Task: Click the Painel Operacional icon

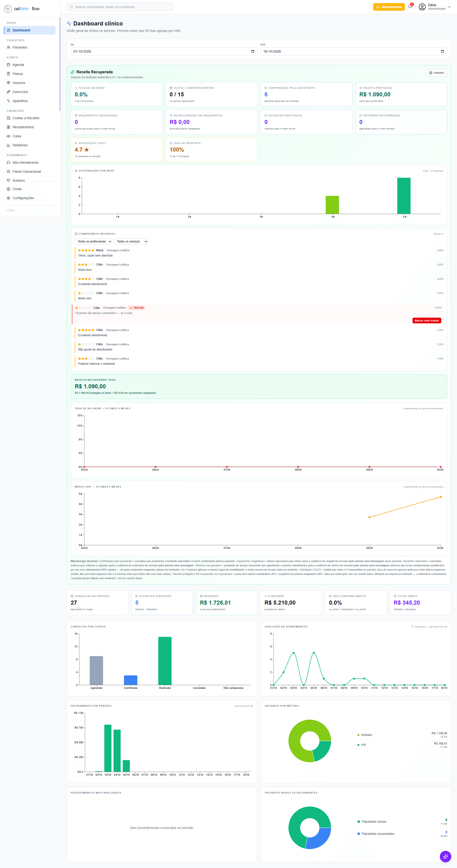Action: point(8,172)
